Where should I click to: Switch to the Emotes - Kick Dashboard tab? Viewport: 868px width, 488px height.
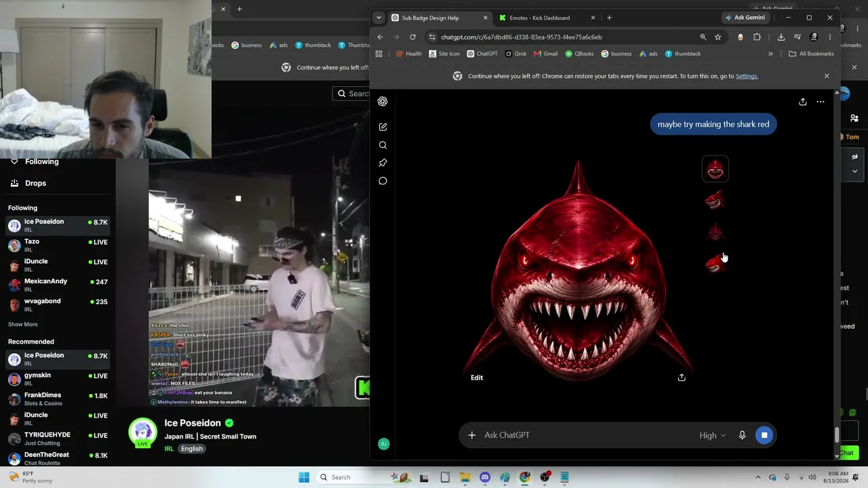[547, 18]
